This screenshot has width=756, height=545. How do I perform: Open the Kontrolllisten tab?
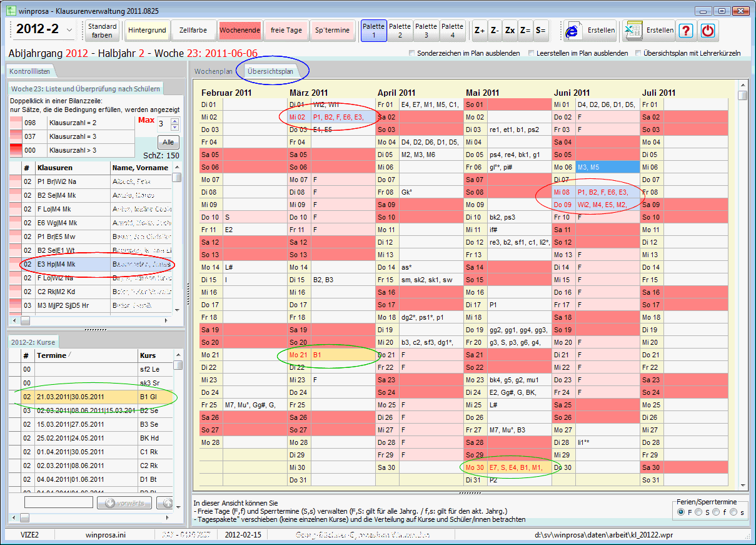[29, 71]
